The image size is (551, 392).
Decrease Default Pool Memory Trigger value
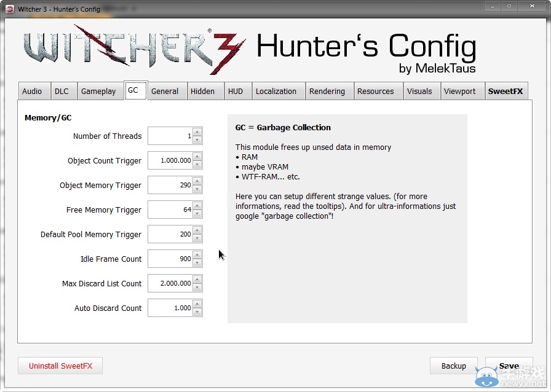tap(197, 238)
